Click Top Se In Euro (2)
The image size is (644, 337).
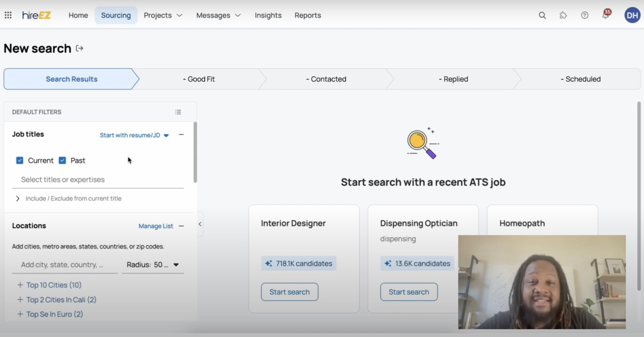pyautogui.click(x=55, y=314)
